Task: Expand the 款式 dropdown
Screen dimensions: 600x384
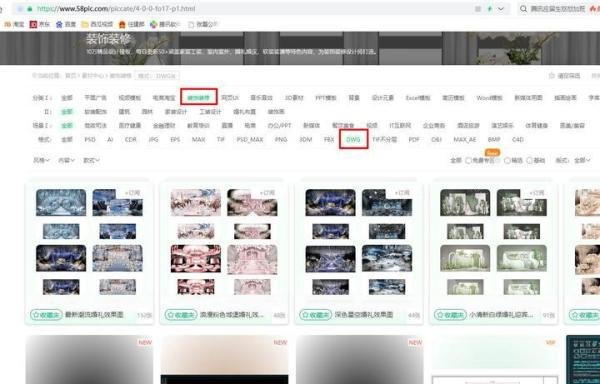Action: point(91,160)
